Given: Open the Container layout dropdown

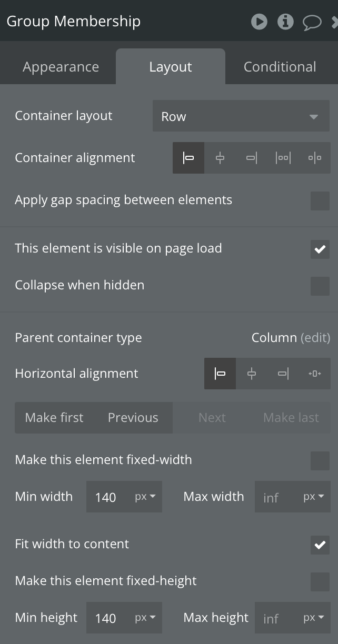Looking at the screenshot, I should (x=241, y=116).
